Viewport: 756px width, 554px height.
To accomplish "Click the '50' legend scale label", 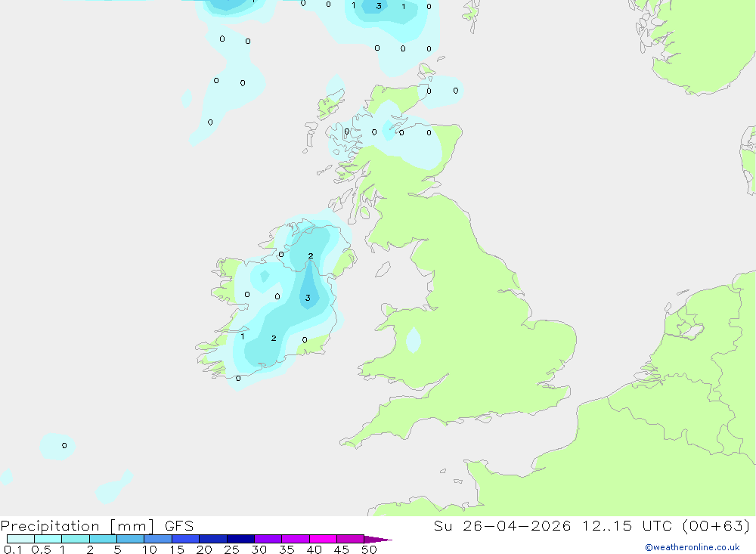I will pyautogui.click(x=369, y=549).
